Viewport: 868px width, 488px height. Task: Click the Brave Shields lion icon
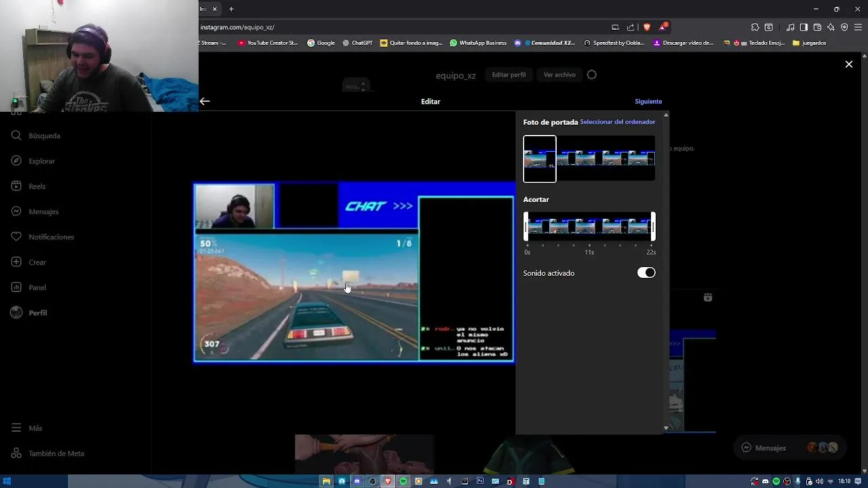[x=646, y=27]
